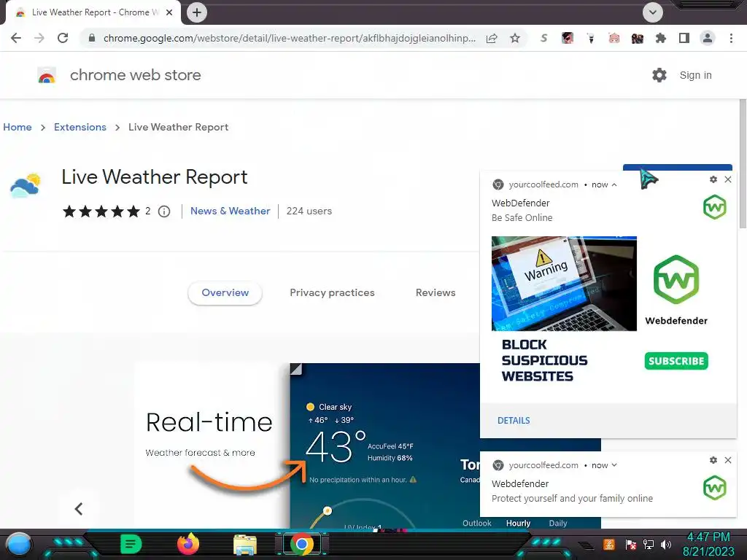Toggle the browser side panel icon
The image size is (747, 560).
(x=684, y=38)
